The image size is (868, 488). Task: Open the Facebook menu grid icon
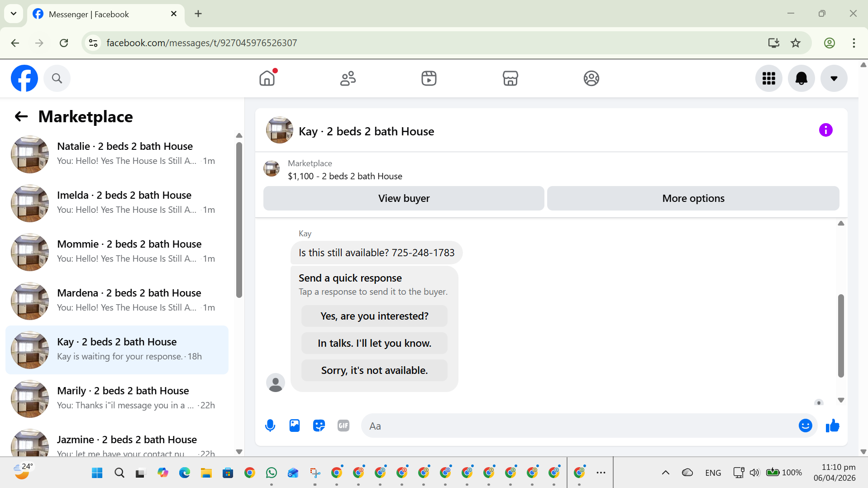pyautogui.click(x=769, y=78)
